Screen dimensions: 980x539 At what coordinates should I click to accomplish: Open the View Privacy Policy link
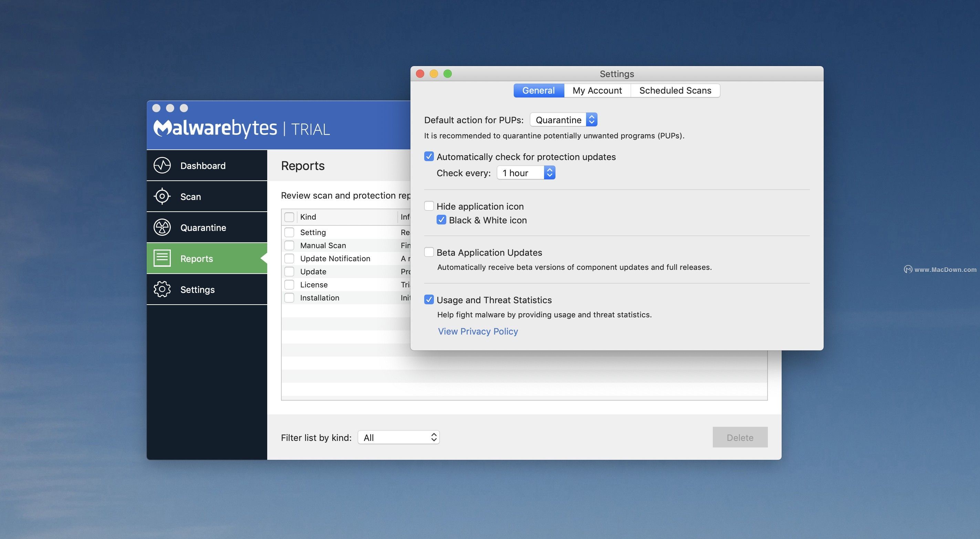478,331
